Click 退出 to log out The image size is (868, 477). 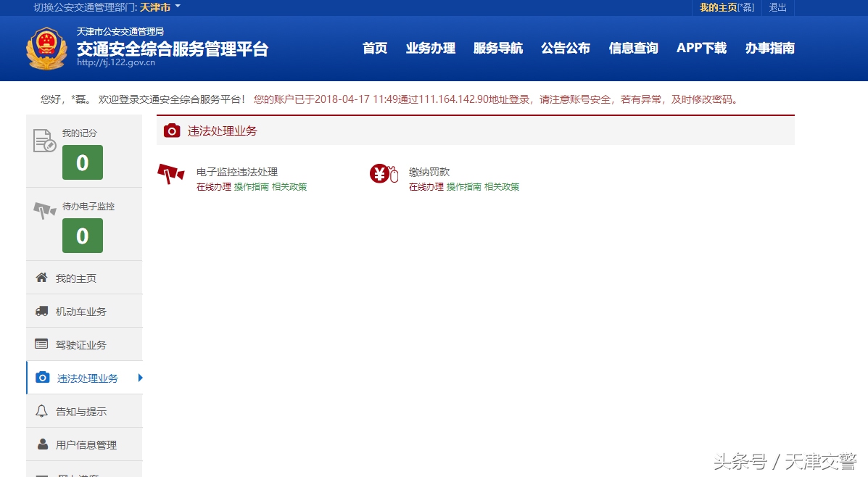point(777,7)
